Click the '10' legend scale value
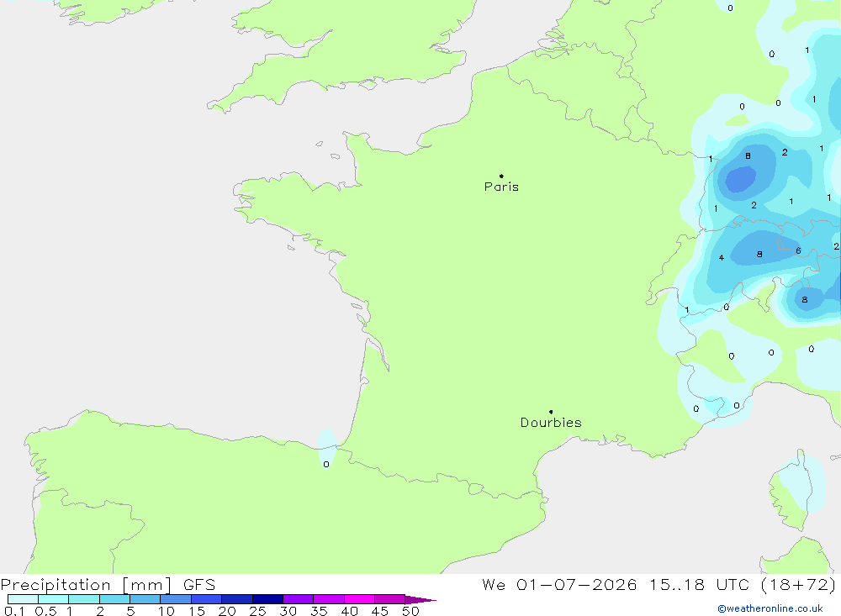 (167, 611)
